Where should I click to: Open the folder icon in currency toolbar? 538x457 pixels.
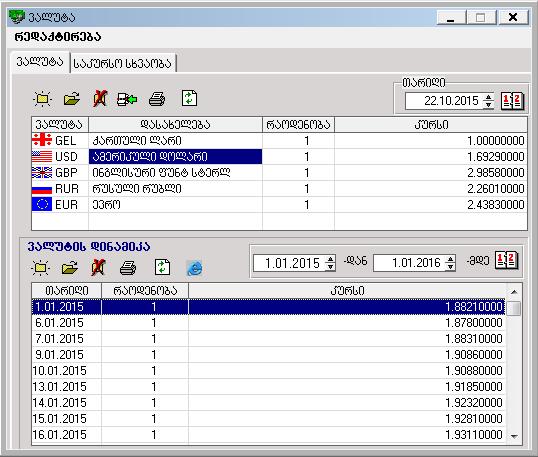point(72,99)
